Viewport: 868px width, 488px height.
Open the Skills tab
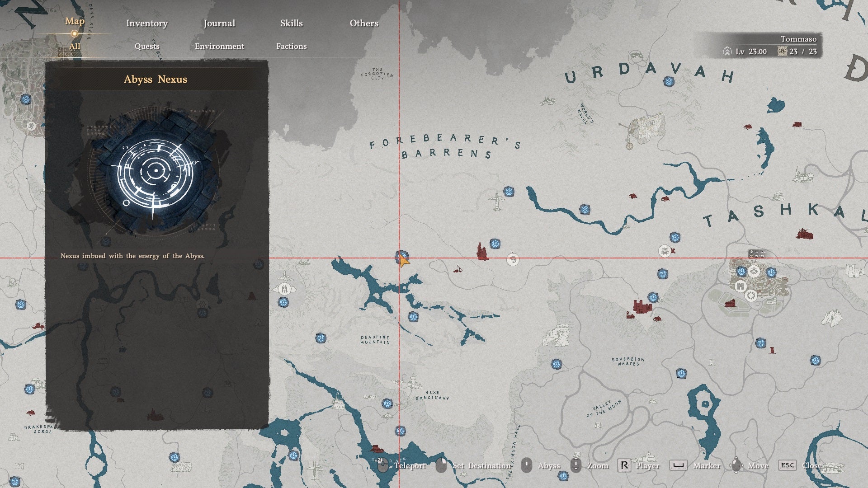pyautogui.click(x=292, y=23)
